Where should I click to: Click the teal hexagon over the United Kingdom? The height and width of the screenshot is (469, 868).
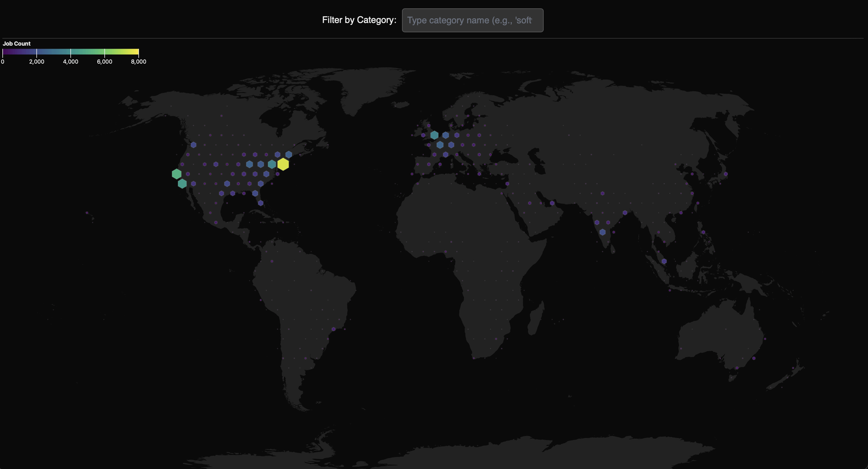coord(434,135)
